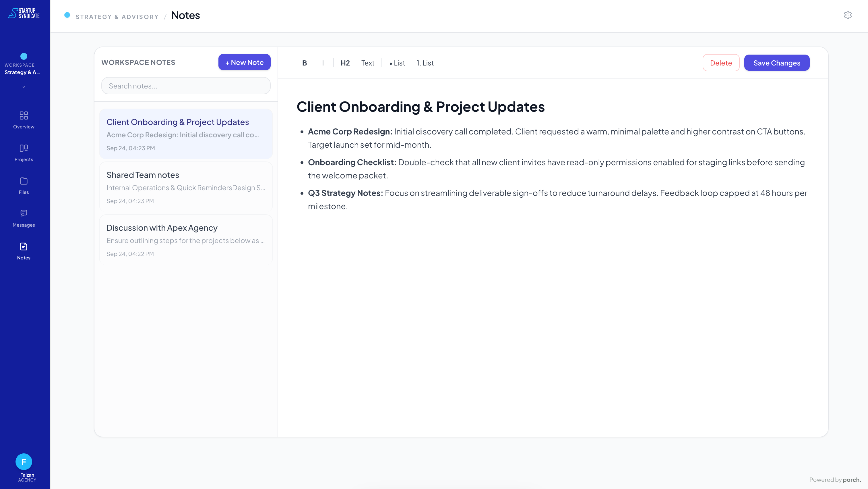Viewport: 868px width, 489px height.
Task: Open Messages from the sidebar
Action: 24,218
